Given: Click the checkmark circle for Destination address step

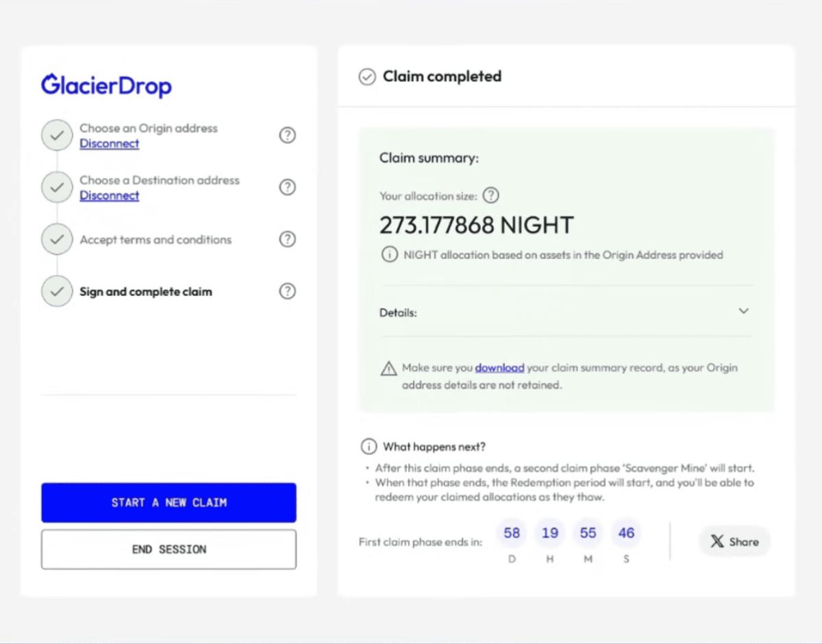Looking at the screenshot, I should [x=57, y=187].
